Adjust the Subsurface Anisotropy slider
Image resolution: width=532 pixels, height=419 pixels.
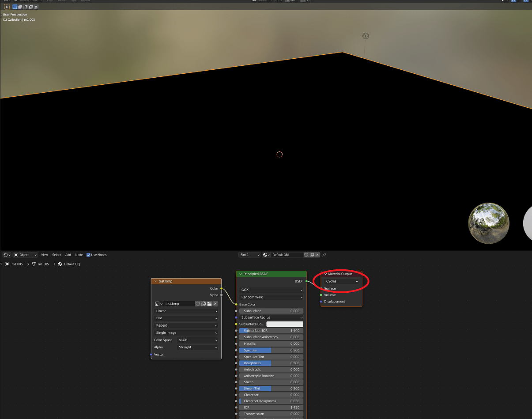tap(272, 337)
